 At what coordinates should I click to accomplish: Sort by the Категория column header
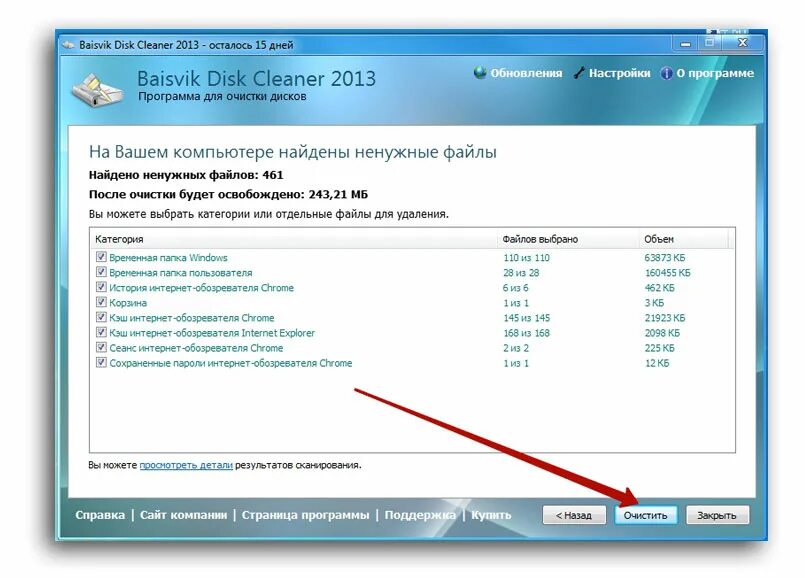tap(294, 239)
